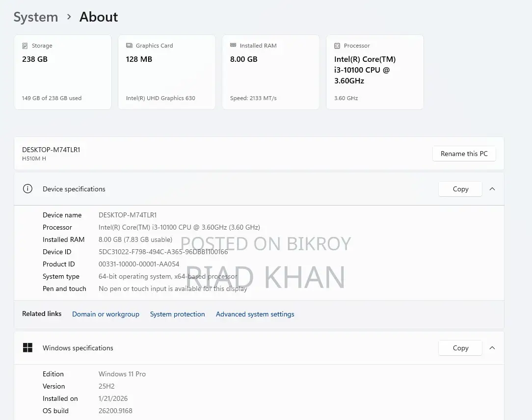Open System protection link
532x420 pixels.
tap(178, 314)
